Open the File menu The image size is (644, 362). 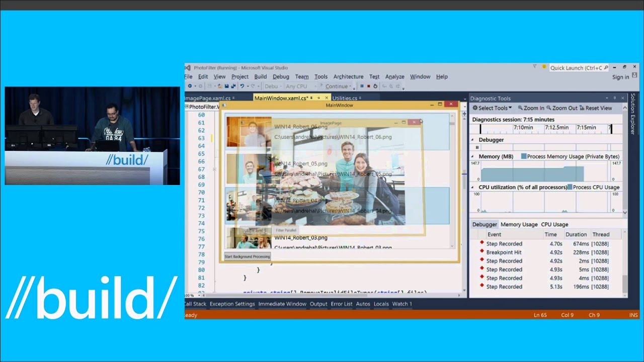pos(188,76)
